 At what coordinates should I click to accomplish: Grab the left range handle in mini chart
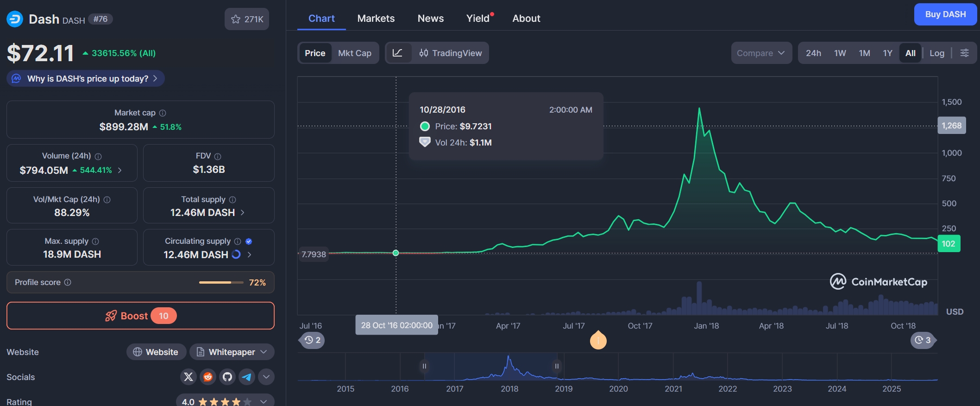tap(424, 366)
